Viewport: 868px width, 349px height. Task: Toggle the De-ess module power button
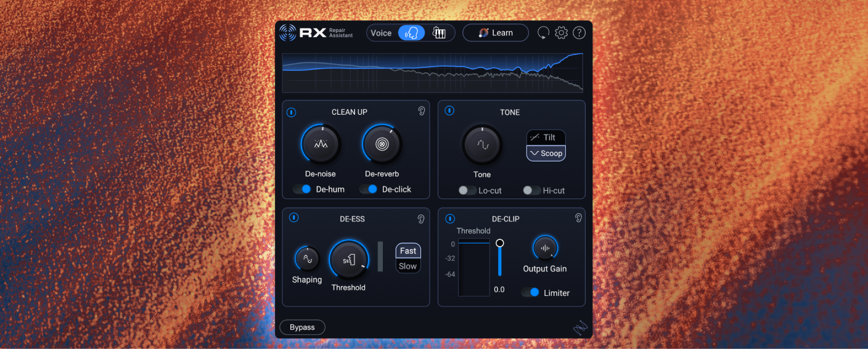(x=294, y=217)
